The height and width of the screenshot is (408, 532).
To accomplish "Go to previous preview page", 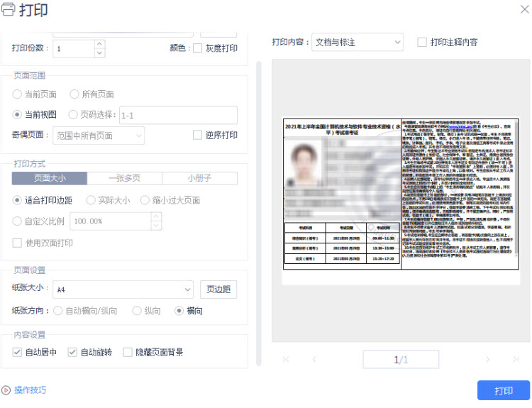I will 314,359.
